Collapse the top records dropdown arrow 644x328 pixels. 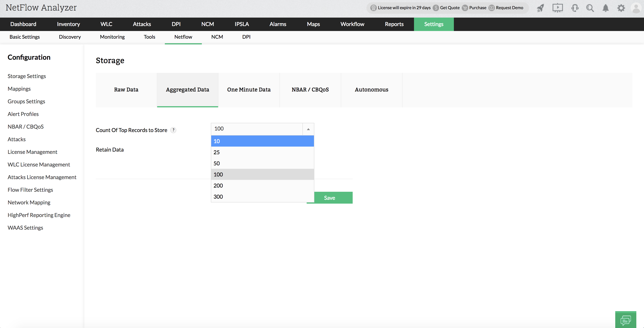point(308,129)
